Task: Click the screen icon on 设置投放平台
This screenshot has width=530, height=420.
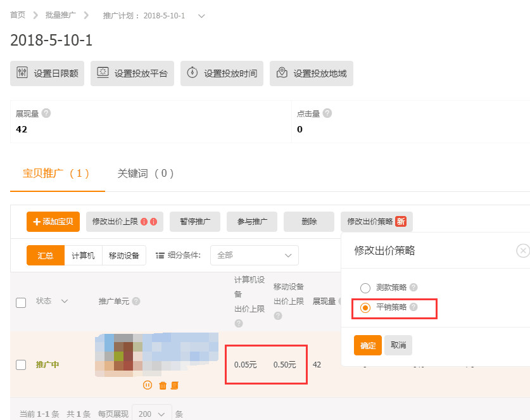Action: coord(103,72)
